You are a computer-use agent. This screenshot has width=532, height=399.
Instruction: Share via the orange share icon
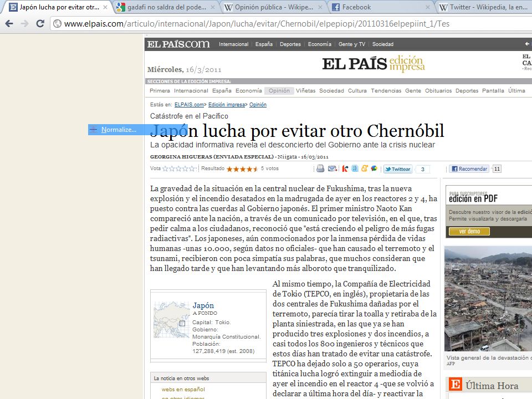[x=365, y=168]
